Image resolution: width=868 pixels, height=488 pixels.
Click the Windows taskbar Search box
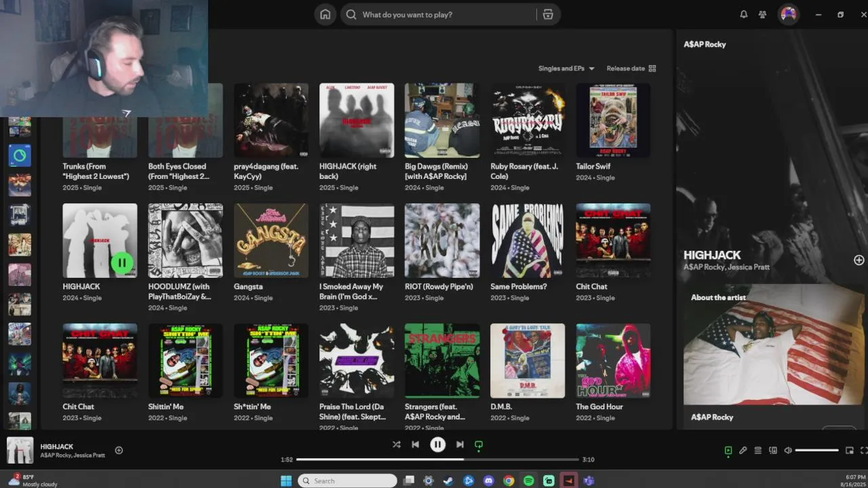[x=347, y=481]
